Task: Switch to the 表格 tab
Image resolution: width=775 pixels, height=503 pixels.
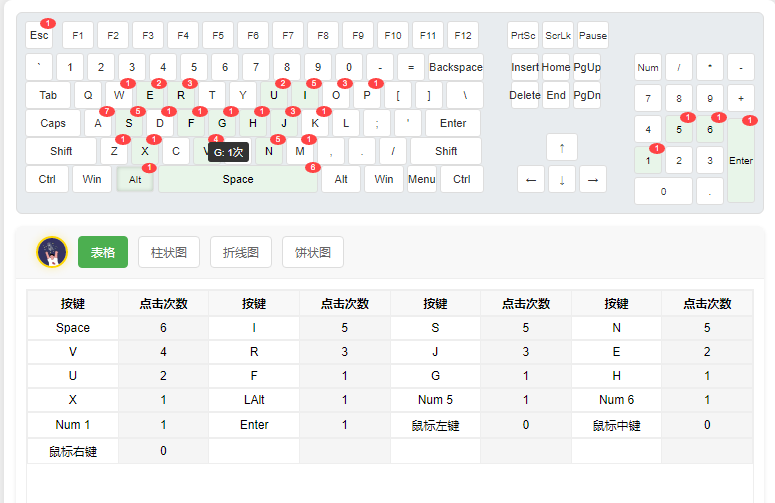Action: coord(103,252)
